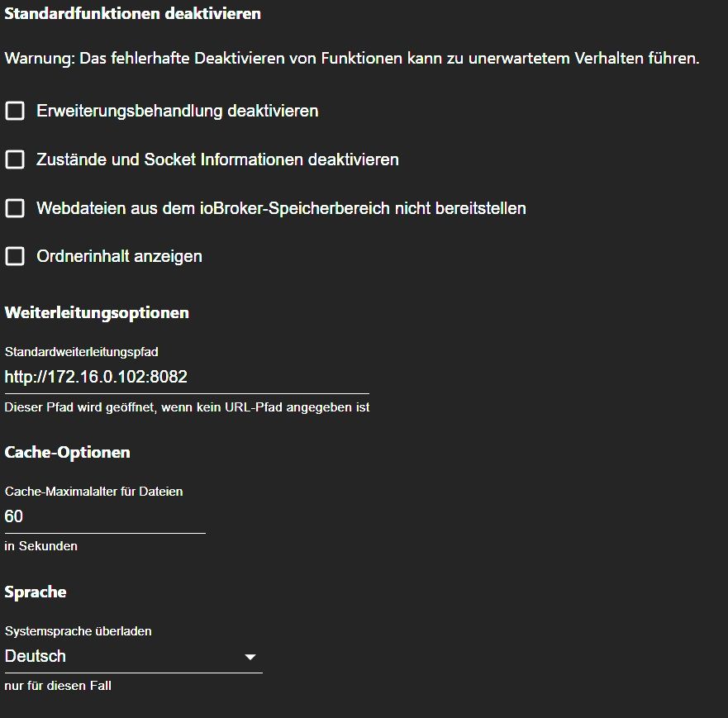Click the Standardfunktionen deaktivieren heading

coord(133,14)
